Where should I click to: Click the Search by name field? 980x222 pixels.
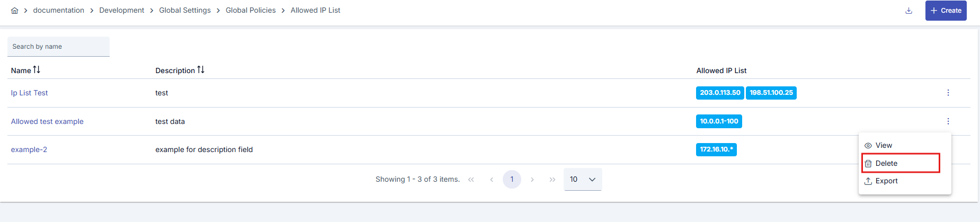click(58, 47)
